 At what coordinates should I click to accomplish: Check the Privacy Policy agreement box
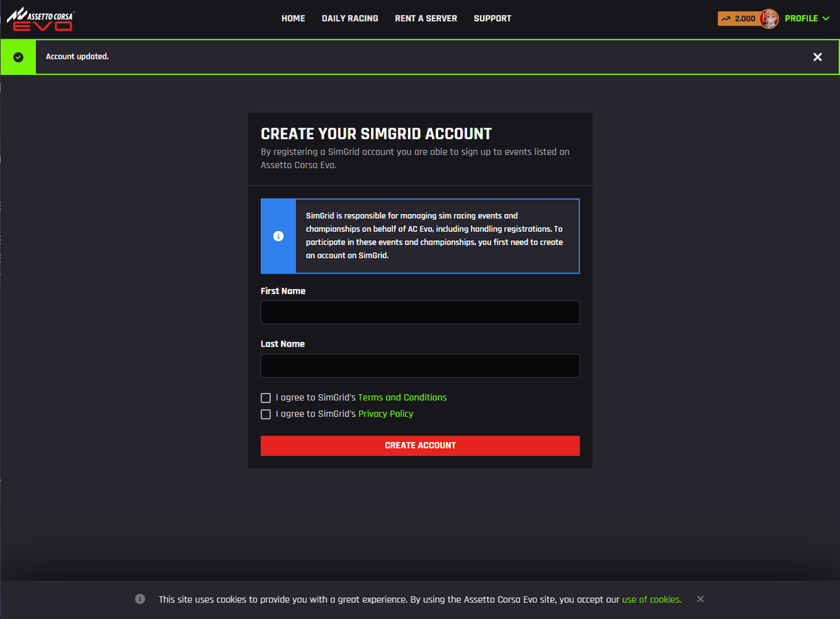pos(266,415)
